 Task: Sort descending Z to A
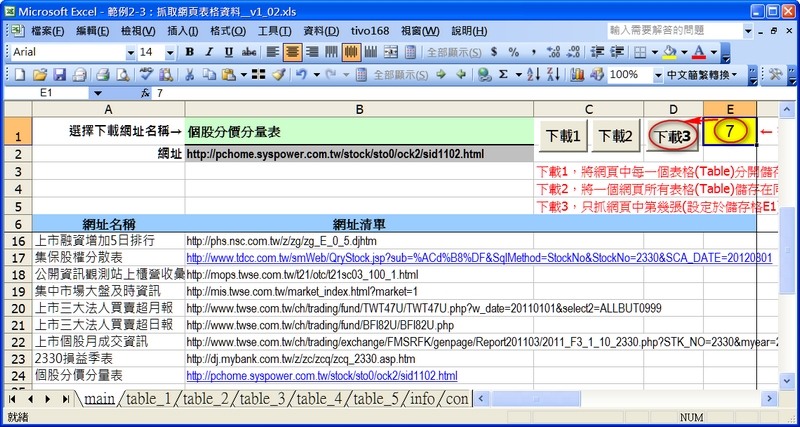[x=553, y=76]
